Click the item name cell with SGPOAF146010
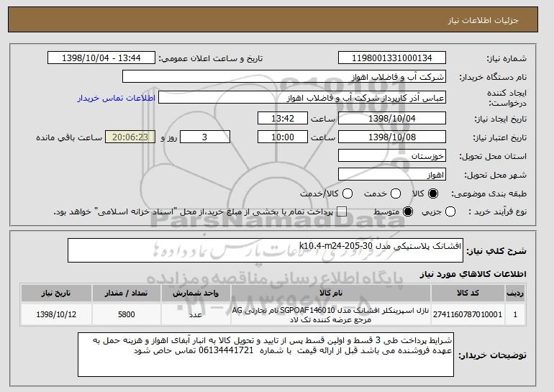554x392 pixels. [x=331, y=314]
